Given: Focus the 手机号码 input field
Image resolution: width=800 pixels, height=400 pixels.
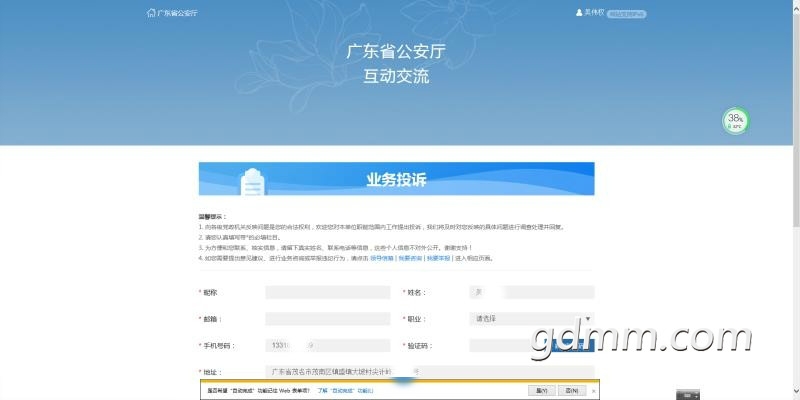Looking at the screenshot, I should 328,345.
